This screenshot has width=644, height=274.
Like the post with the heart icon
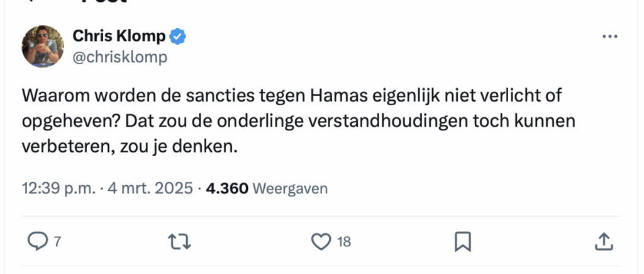click(321, 241)
